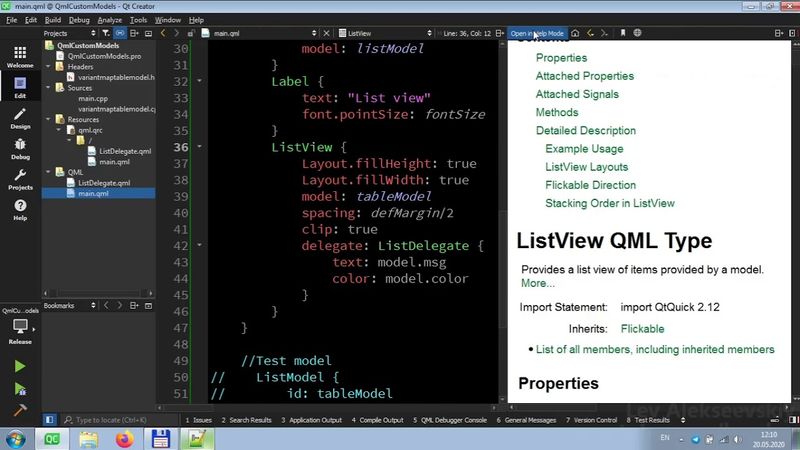Image resolution: width=800 pixels, height=450 pixels.
Task: Go back in editor history
Action: pos(163,33)
